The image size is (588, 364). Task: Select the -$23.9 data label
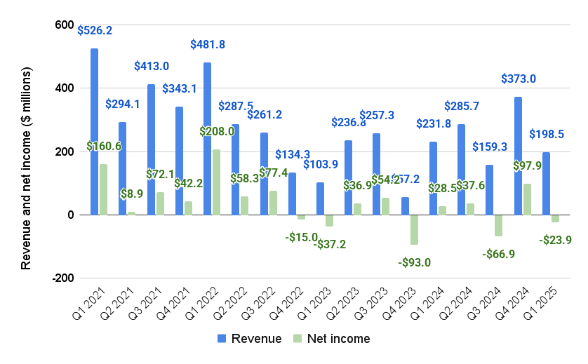[x=555, y=240]
